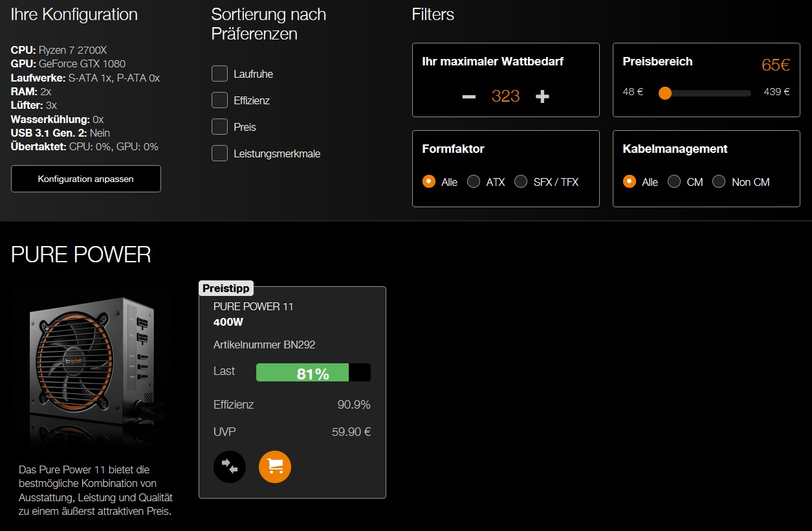Click the 59.90 € UVP price
812x531 pixels.
click(x=351, y=432)
